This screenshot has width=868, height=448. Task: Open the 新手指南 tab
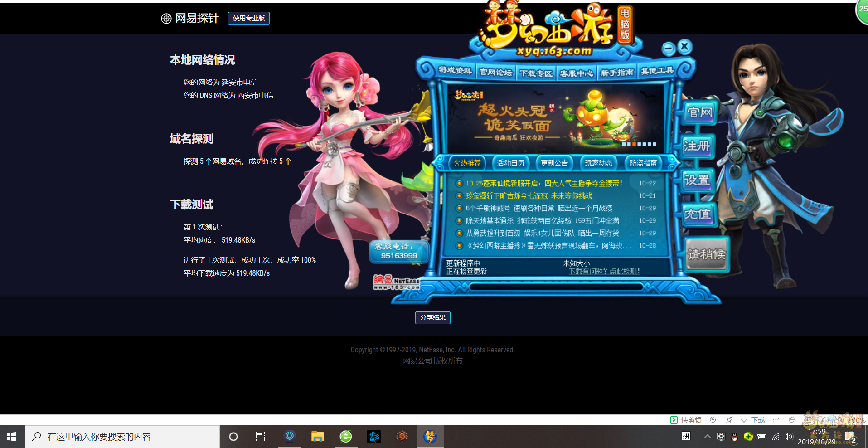click(x=616, y=73)
